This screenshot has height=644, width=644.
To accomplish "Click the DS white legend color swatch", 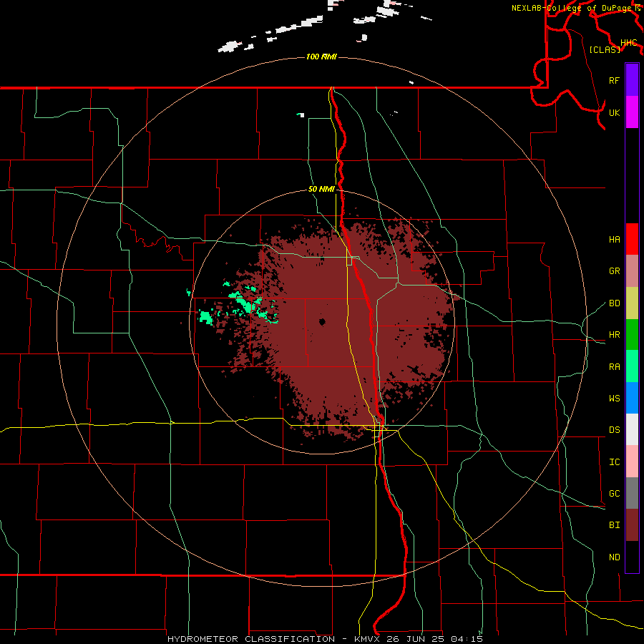I will pyautogui.click(x=632, y=429).
